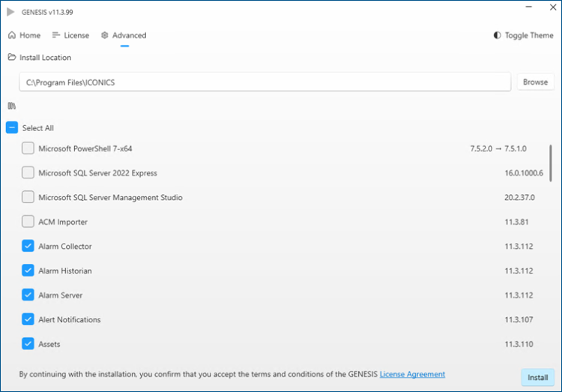Click the Browse button
562x392 pixels.
(535, 82)
